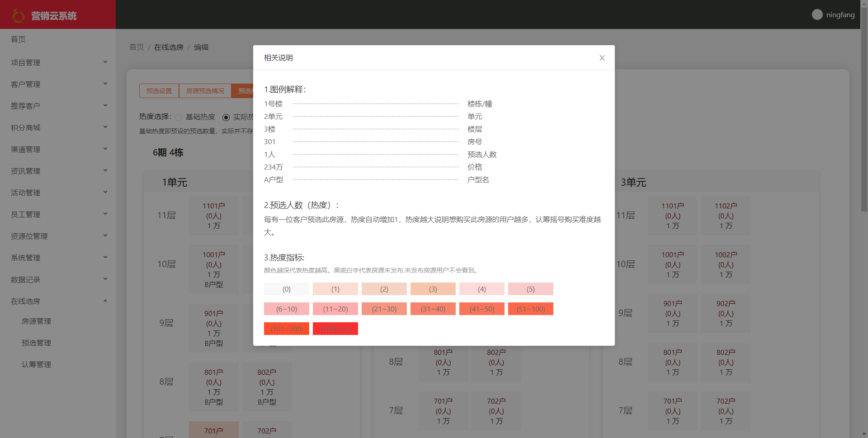The height and width of the screenshot is (438, 868).
Task: Expand the 员工管理 menu
Action: 58,214
